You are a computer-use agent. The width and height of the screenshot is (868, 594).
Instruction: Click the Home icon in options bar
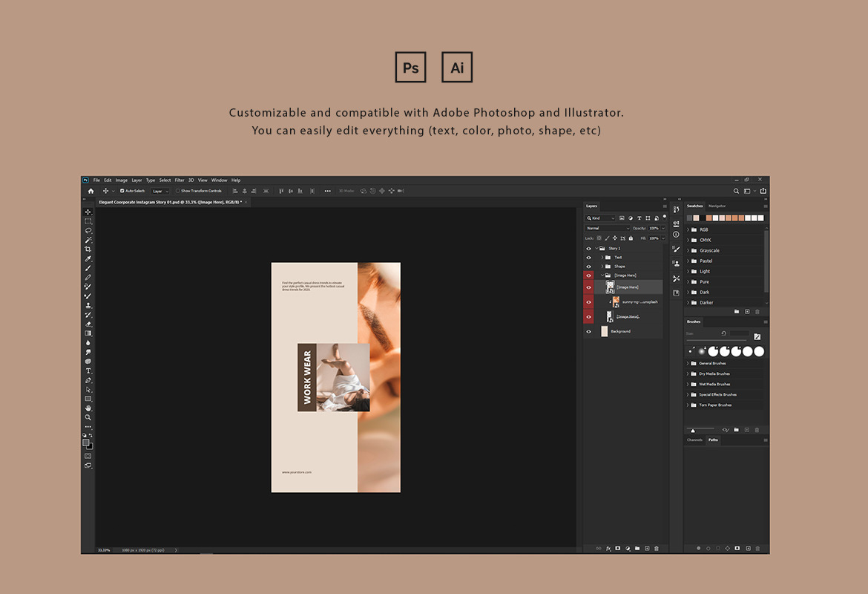91,191
